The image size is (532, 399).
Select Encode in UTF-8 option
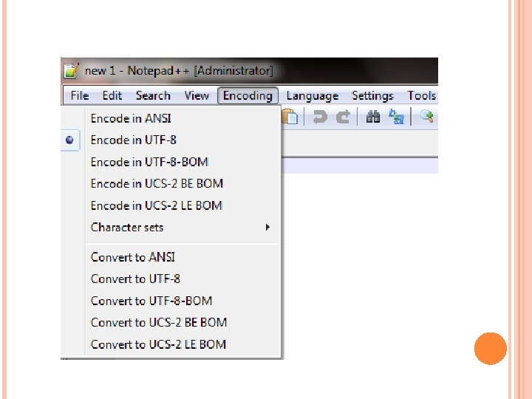click(183, 140)
